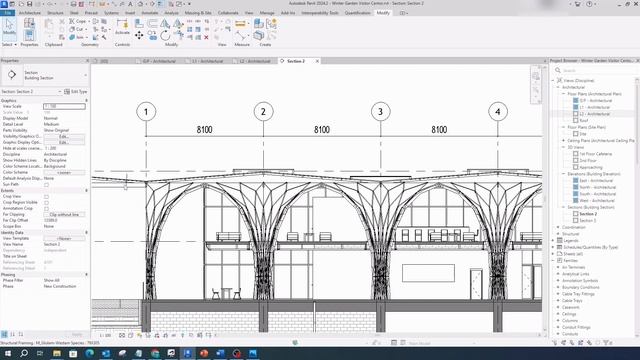Screen dimensions: 640x360
Task: Toggle the Sun Path checkbox
Action: [47, 184]
